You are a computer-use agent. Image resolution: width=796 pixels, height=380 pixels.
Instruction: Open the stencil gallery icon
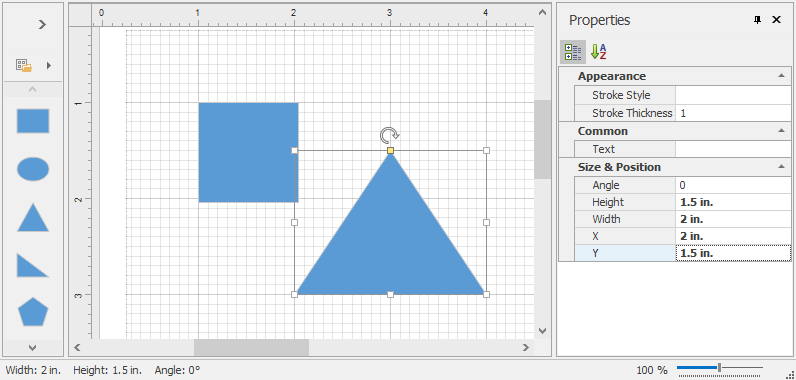click(24, 65)
